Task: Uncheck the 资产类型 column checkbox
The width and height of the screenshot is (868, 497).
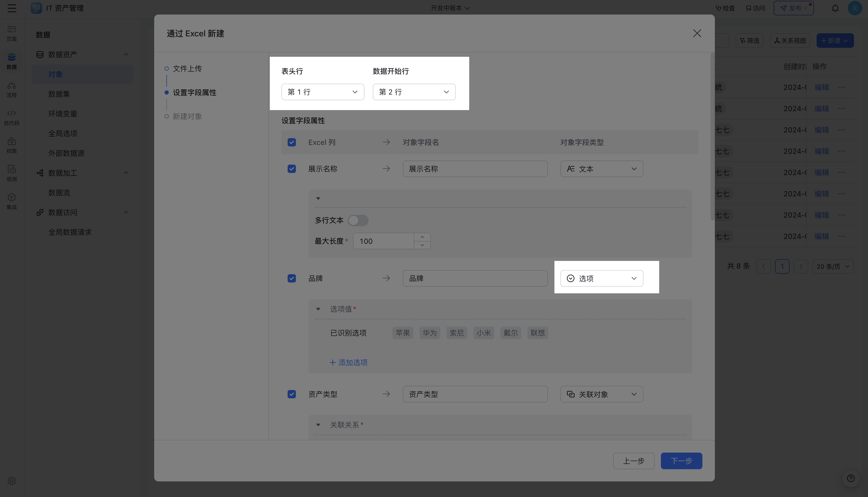Action: point(292,394)
